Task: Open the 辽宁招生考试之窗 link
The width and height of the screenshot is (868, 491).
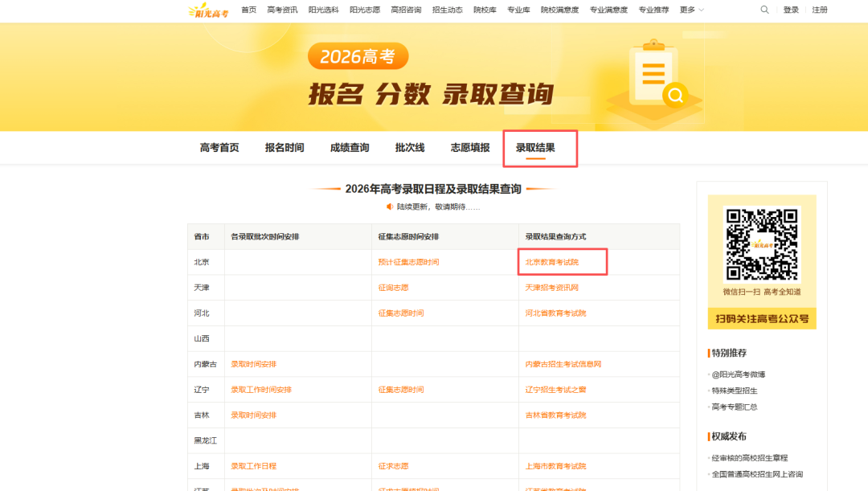Action: pos(556,390)
